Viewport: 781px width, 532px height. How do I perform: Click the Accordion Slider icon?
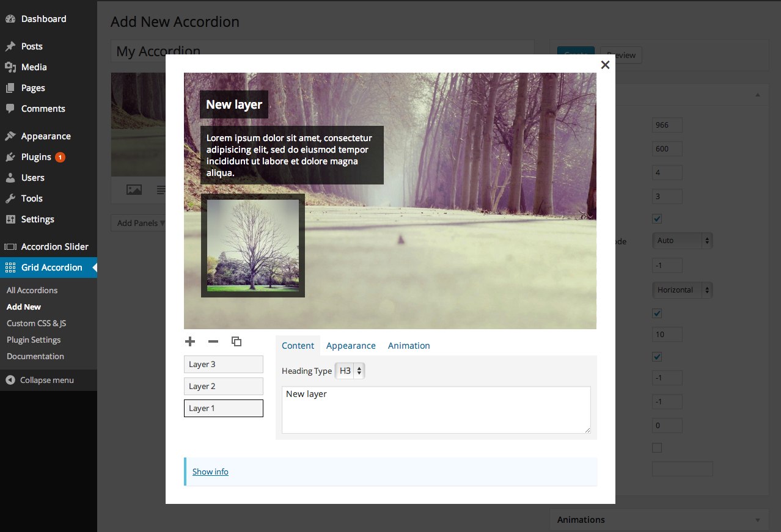[10, 247]
